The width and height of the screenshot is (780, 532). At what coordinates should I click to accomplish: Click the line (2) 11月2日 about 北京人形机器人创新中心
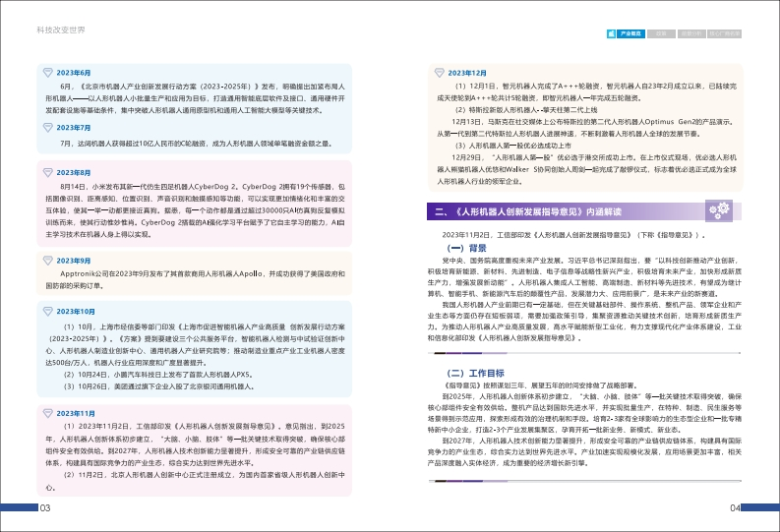(x=204, y=475)
